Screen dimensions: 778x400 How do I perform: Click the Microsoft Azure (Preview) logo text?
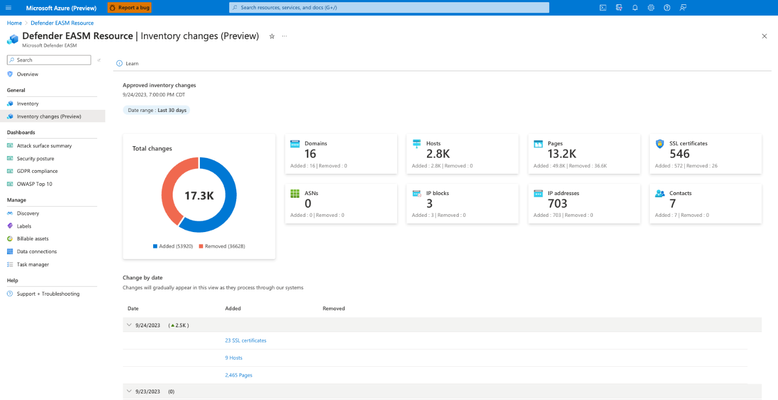[x=61, y=8]
